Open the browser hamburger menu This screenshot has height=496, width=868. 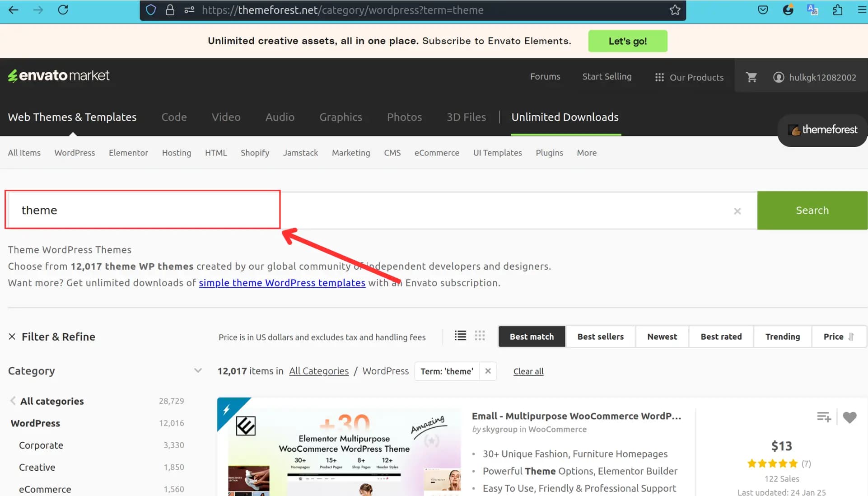[861, 10]
